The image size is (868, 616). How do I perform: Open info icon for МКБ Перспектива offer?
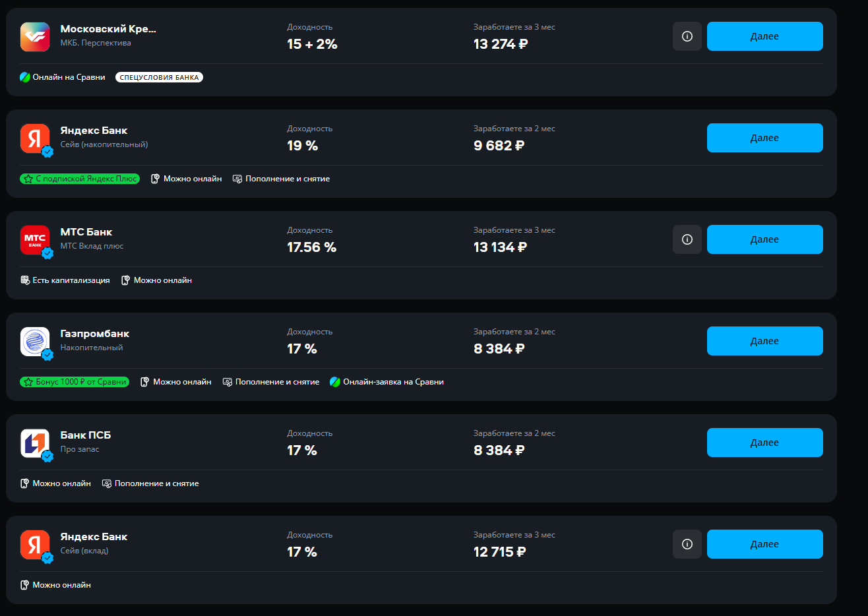point(687,36)
